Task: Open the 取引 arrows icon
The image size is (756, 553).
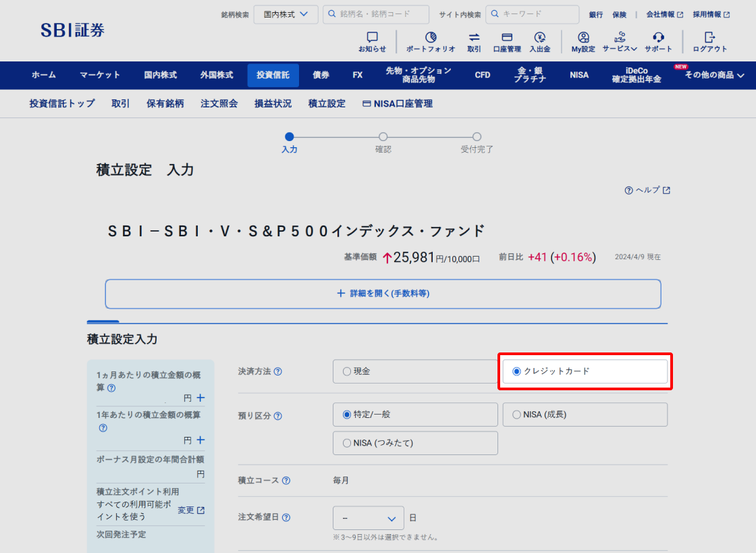Action: (x=474, y=37)
